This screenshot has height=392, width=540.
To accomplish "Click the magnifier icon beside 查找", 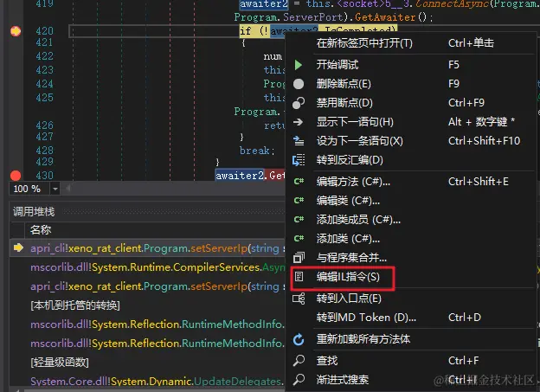I will pyautogui.click(x=299, y=361).
